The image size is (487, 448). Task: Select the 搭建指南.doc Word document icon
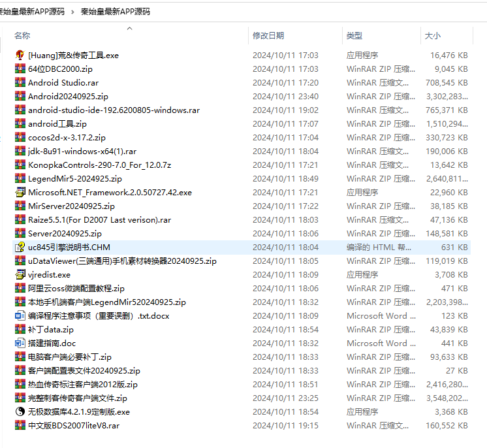(x=20, y=344)
